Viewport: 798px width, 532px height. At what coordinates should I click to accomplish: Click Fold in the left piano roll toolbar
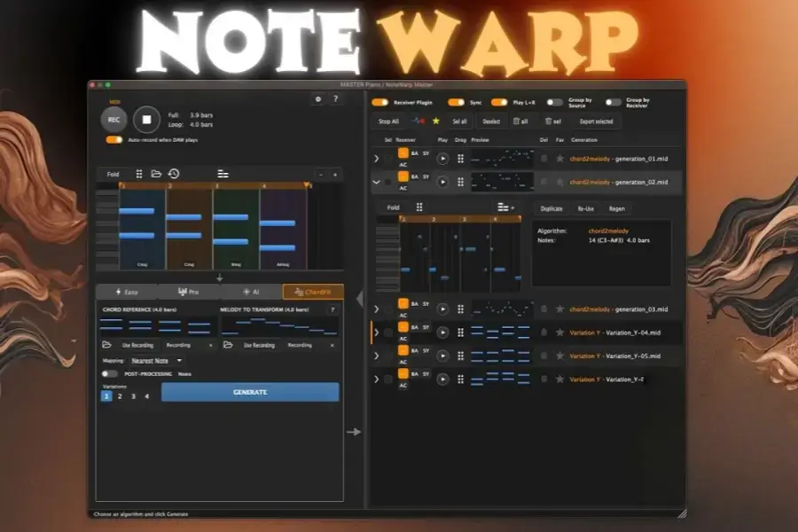(113, 174)
